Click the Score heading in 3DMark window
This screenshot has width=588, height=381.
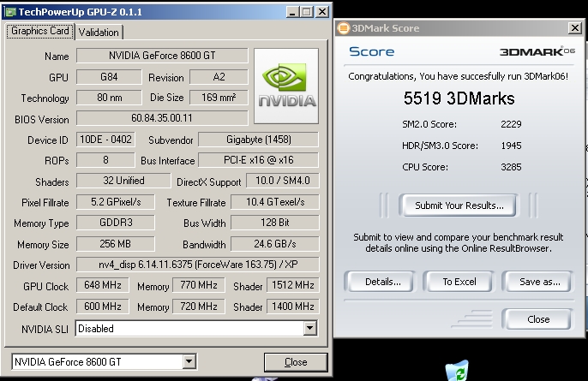(x=372, y=51)
